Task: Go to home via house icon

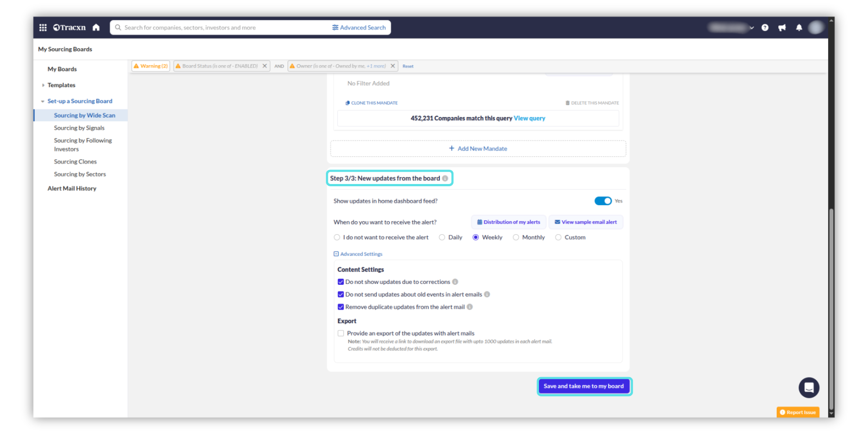Action: (x=96, y=28)
